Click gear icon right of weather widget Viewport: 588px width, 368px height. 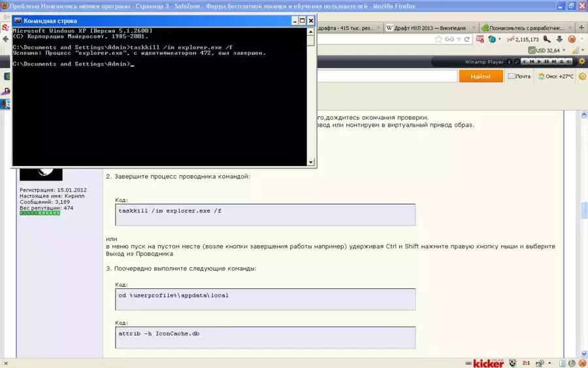point(582,76)
